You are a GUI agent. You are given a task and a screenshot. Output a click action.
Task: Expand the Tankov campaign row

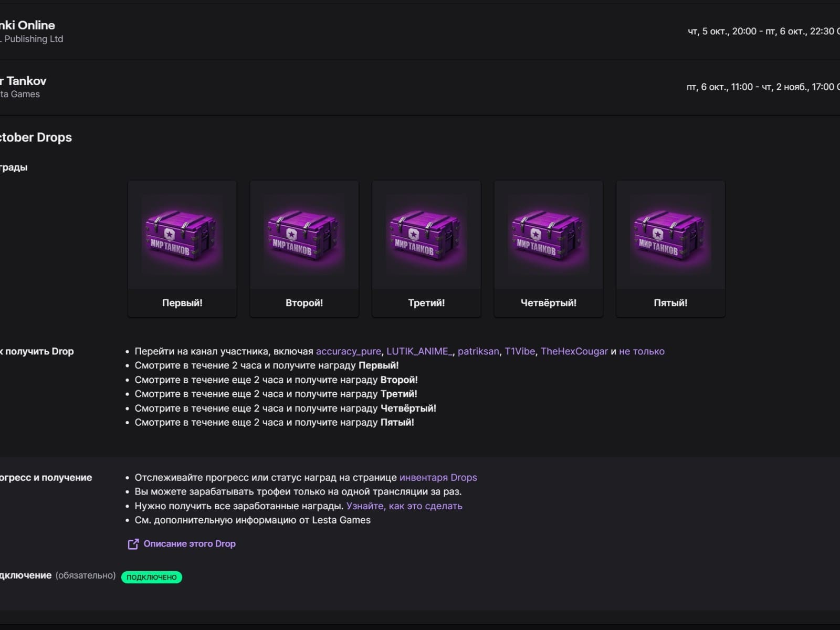click(420, 87)
